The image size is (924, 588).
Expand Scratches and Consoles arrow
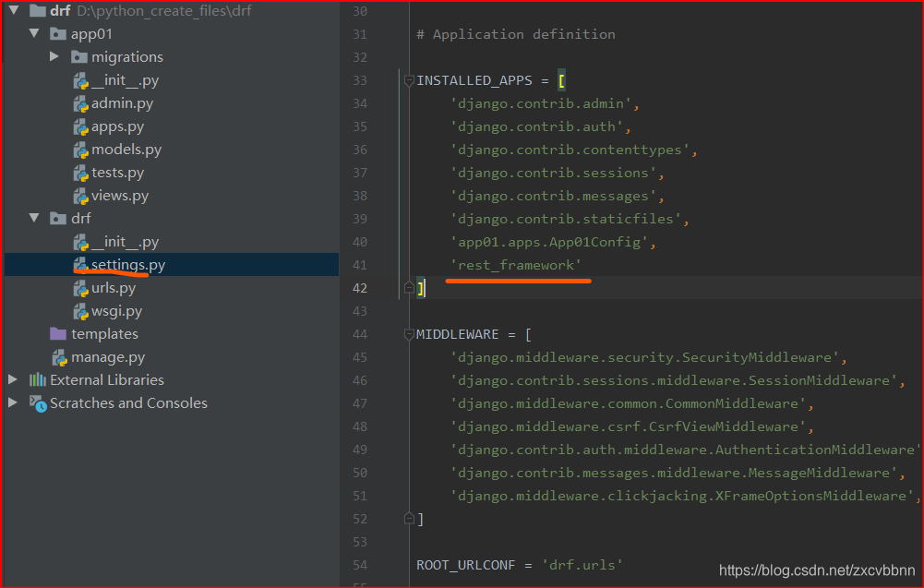(x=12, y=402)
